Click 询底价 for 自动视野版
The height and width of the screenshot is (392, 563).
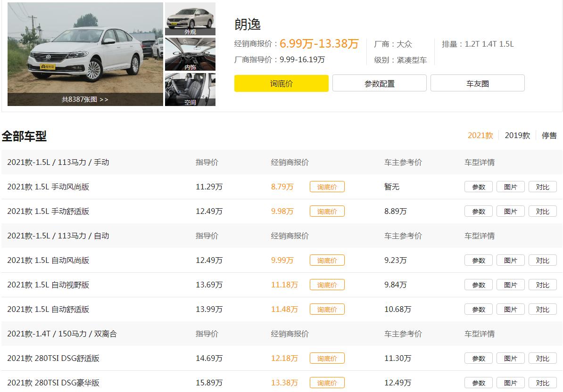point(327,285)
